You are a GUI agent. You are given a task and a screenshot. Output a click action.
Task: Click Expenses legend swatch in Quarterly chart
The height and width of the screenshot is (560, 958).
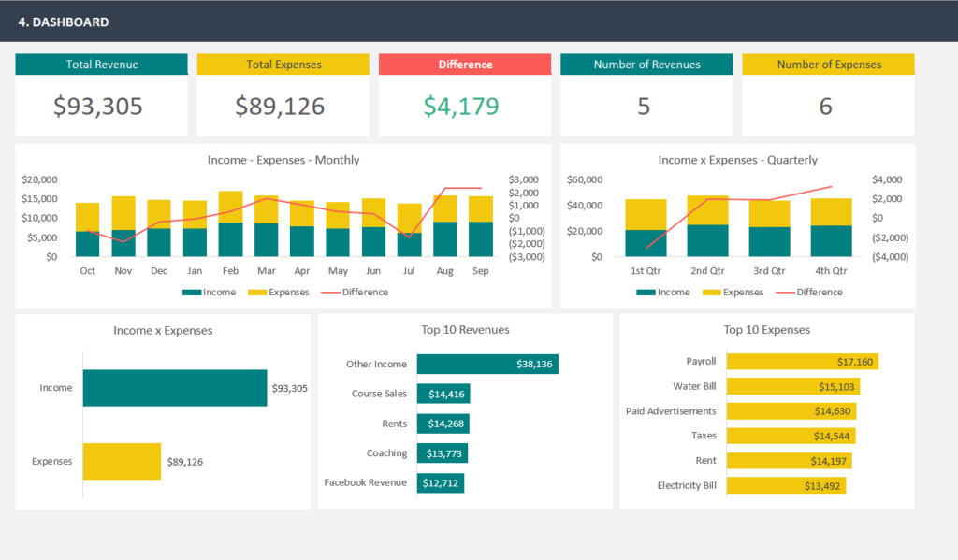[711, 293]
